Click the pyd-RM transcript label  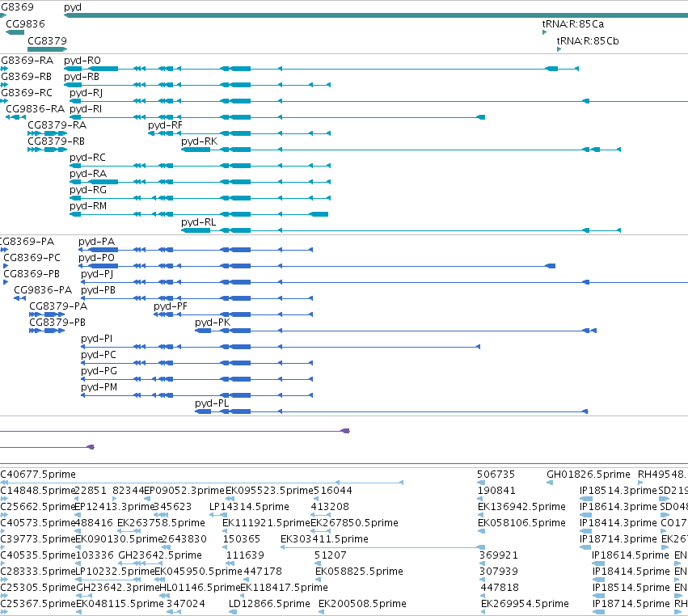(88, 206)
